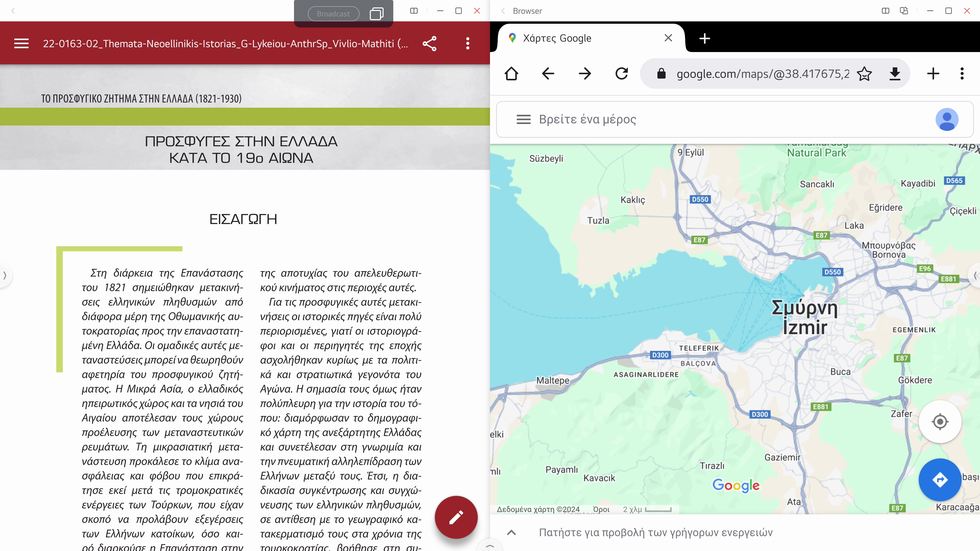980x551 pixels.
Task: Click the Sancaklı label on the map
Action: (x=817, y=184)
